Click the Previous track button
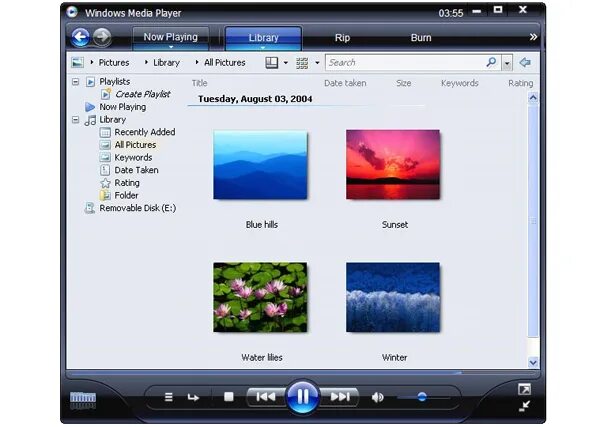The width and height of the screenshot is (600, 427). (266, 397)
